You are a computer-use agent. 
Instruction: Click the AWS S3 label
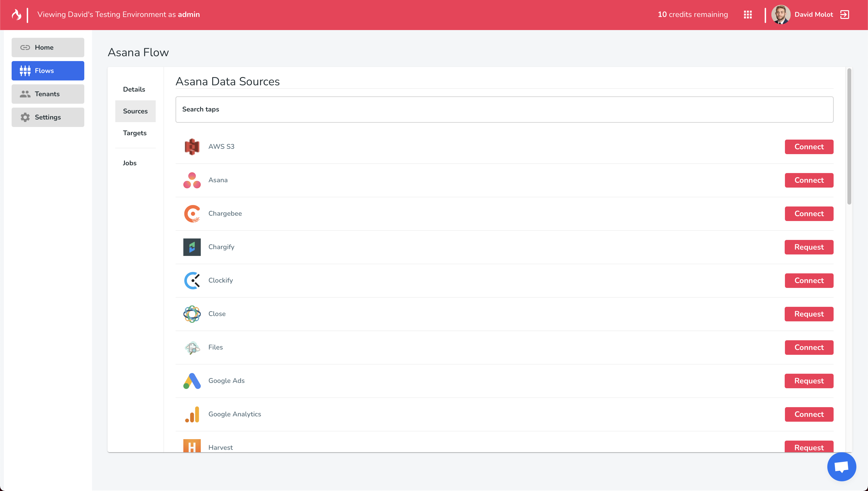[221, 147]
